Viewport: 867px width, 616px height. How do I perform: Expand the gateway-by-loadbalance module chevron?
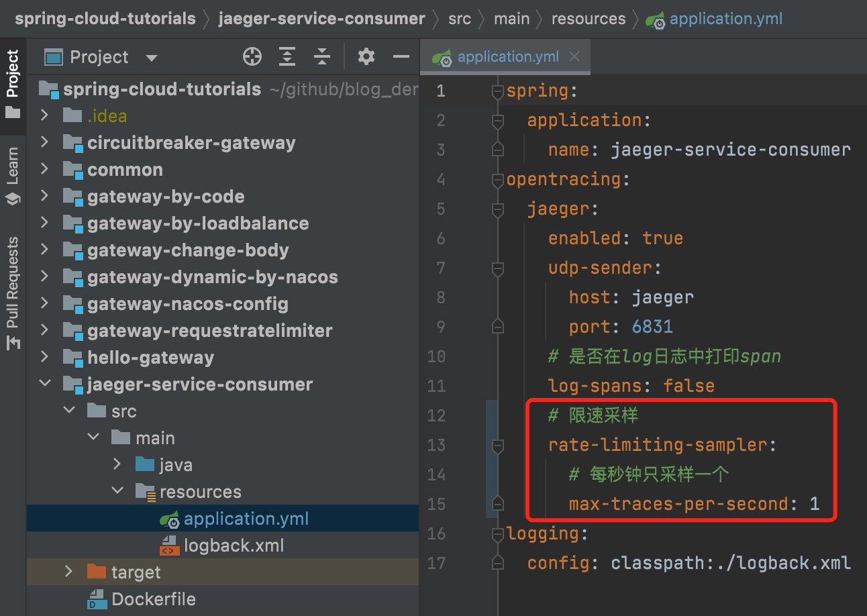[x=44, y=223]
